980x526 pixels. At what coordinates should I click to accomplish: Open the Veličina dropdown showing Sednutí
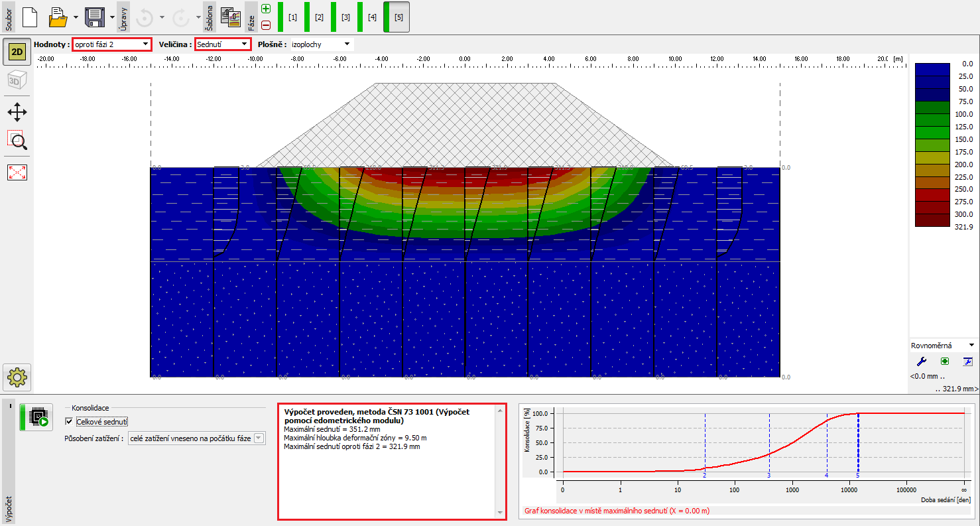click(x=223, y=44)
